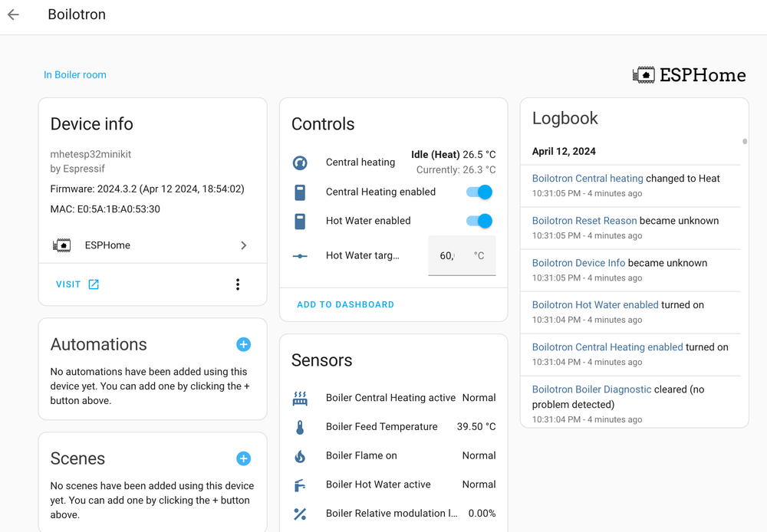Go back using the arrow icon
Screen dimensions: 767x532
14,15
